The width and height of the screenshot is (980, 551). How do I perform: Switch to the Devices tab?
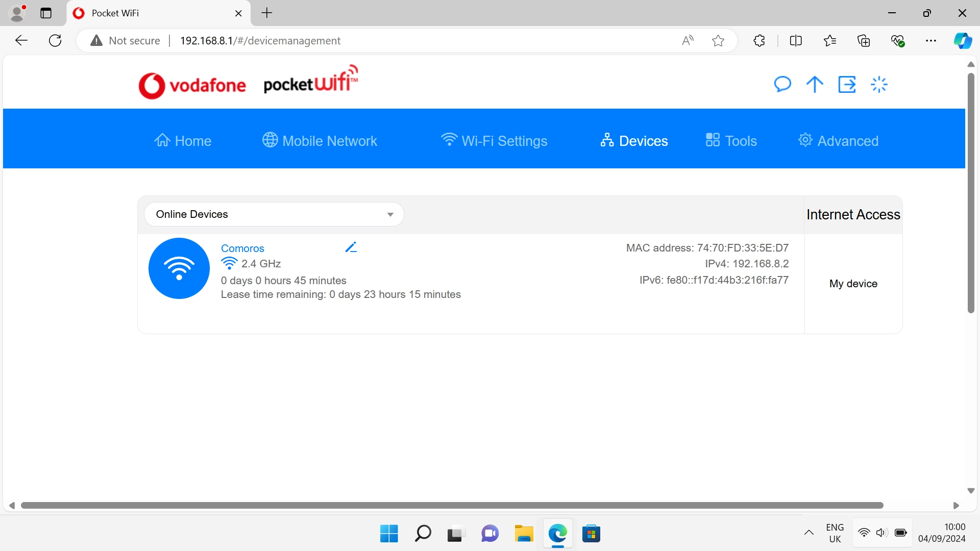[607, 139]
